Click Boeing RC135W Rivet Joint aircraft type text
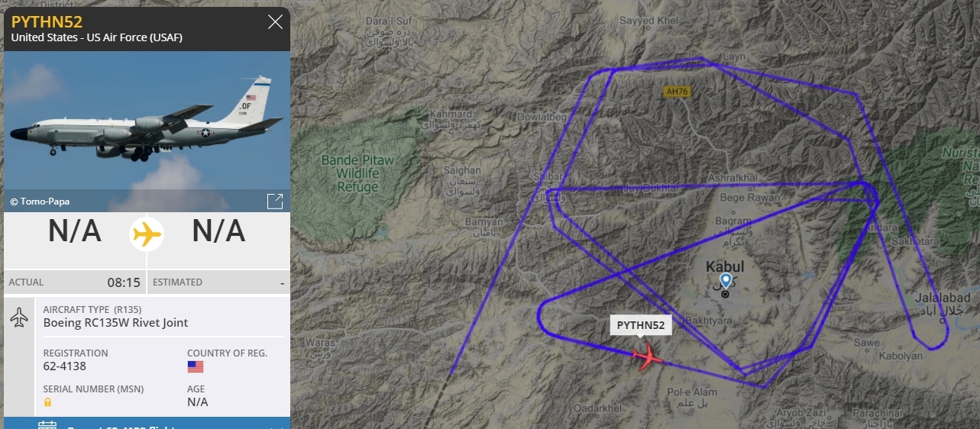This screenshot has height=429, width=980. (x=115, y=323)
